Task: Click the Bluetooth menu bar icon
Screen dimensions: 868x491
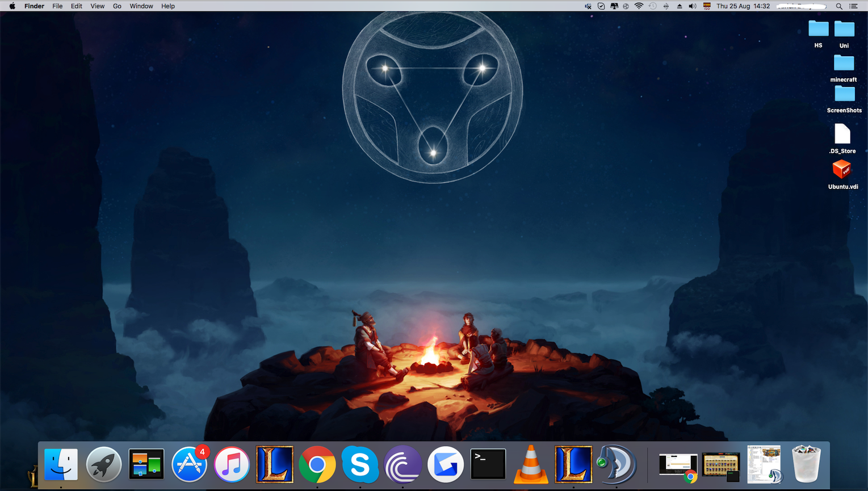Action: 666,6
